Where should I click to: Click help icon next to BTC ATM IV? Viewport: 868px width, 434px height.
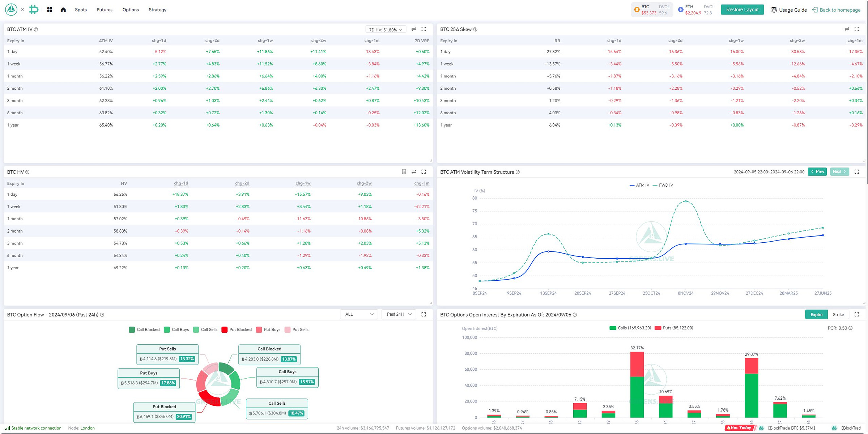36,30
